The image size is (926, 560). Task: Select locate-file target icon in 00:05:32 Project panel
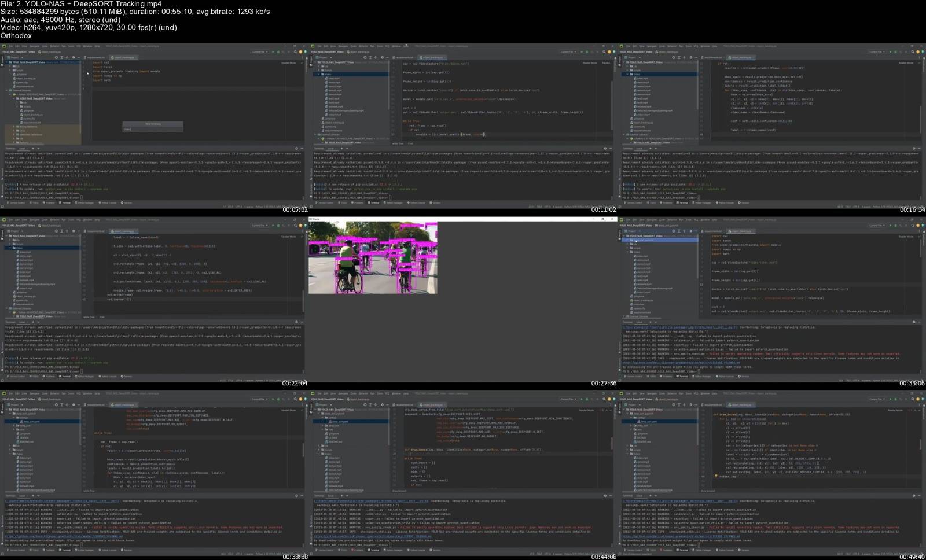pyautogui.click(x=56, y=57)
